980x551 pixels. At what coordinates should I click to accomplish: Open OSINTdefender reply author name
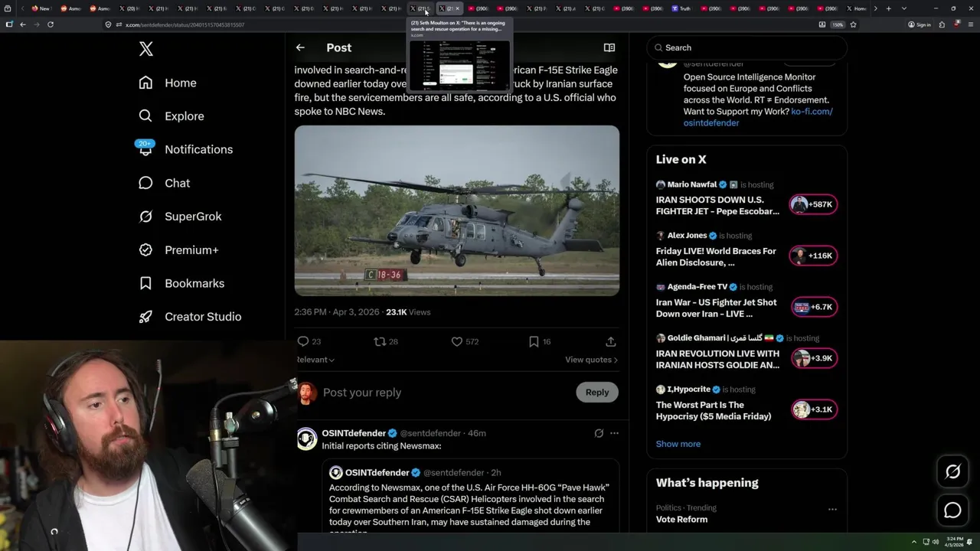[354, 433]
